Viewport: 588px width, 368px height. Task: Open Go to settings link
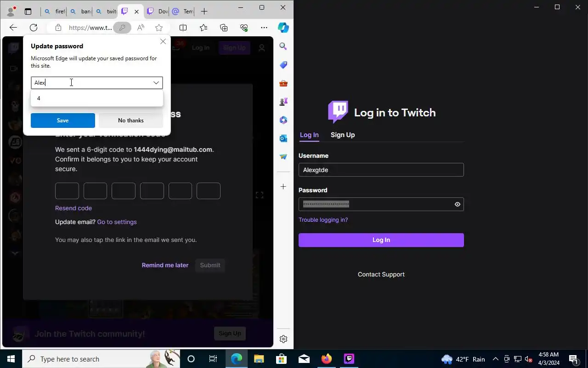[117, 222]
